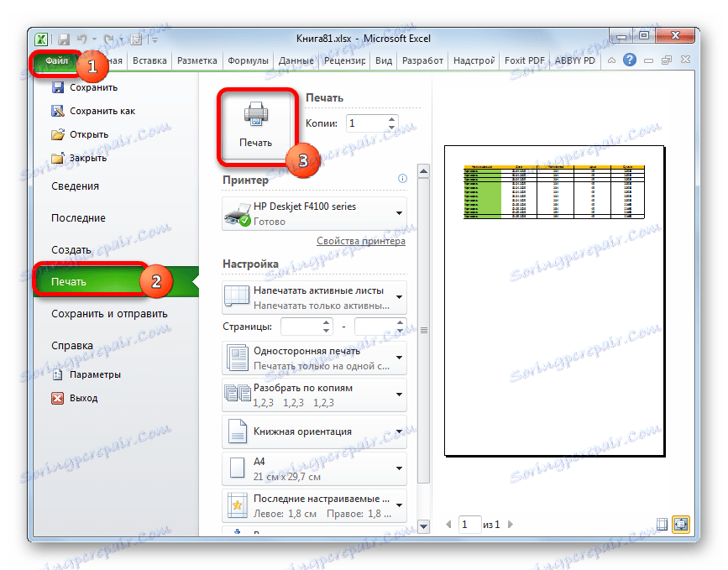Open the ABBYY PD tab
The height and width of the screenshot is (570, 728).
575,60
